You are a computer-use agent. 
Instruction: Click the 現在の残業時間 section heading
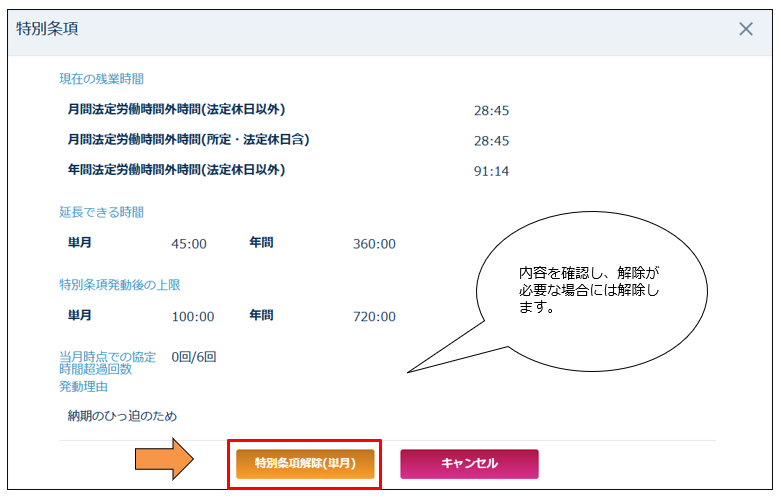[x=101, y=79]
